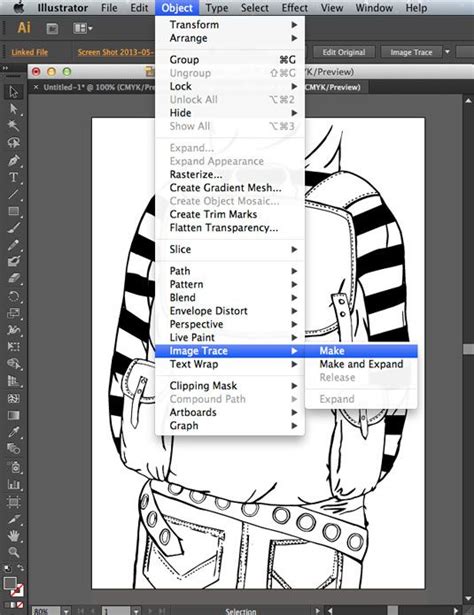Select the Paintbrush tool
The width and height of the screenshot is (474, 615).
(13, 228)
